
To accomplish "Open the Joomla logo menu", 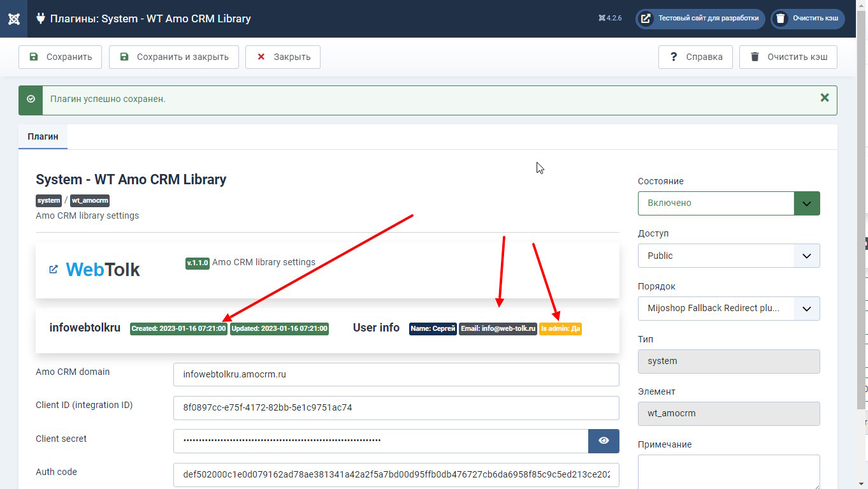I will pyautogui.click(x=13, y=18).
